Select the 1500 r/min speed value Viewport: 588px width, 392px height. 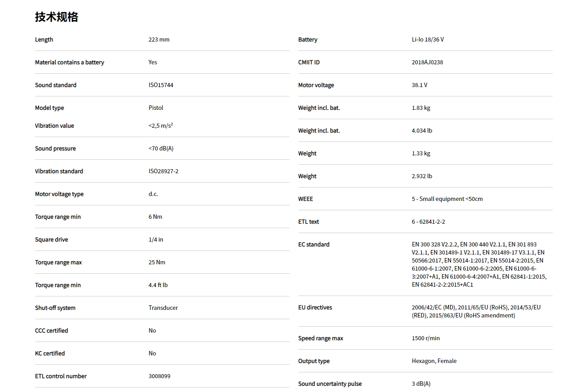(426, 338)
